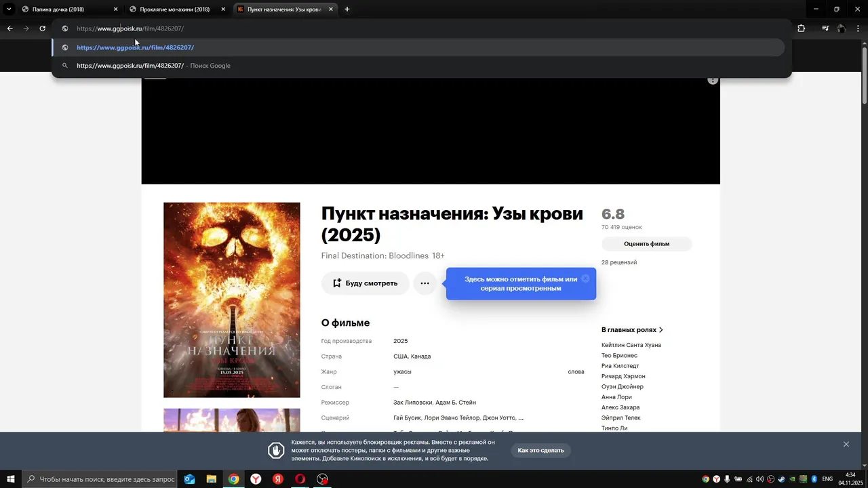Open the Windows Start menu

point(11,479)
